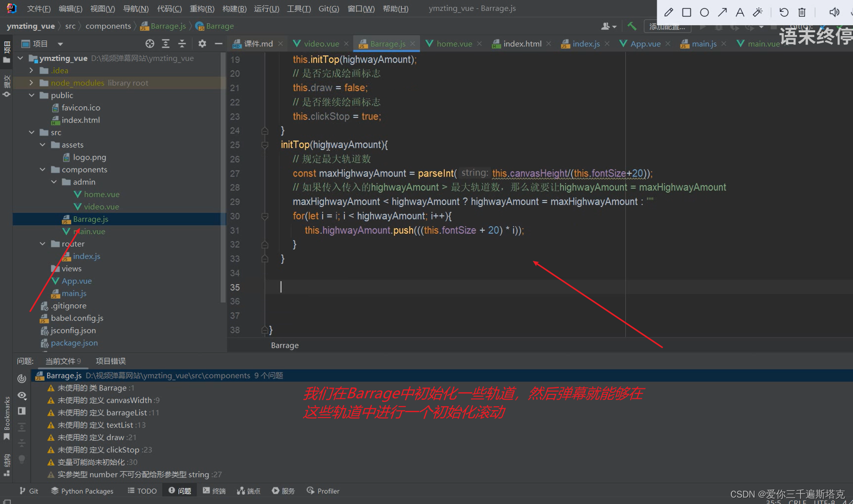Open the 终端 terminal tool window
The height and width of the screenshot is (504, 853).
click(214, 491)
